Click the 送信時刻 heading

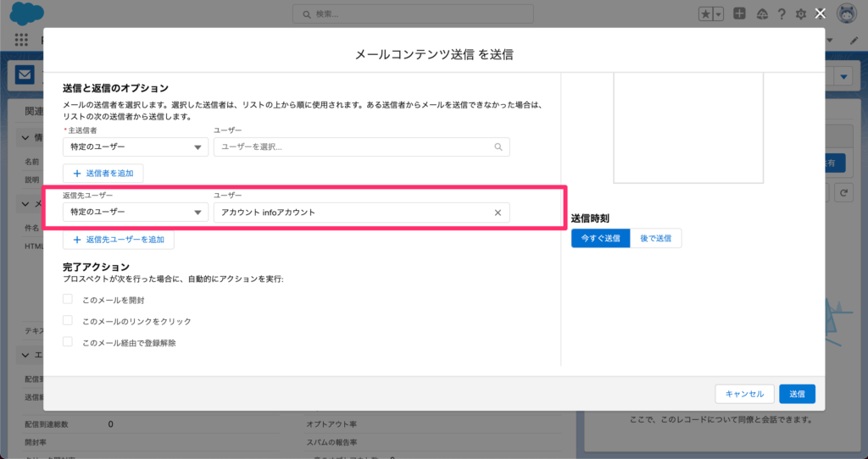590,218
